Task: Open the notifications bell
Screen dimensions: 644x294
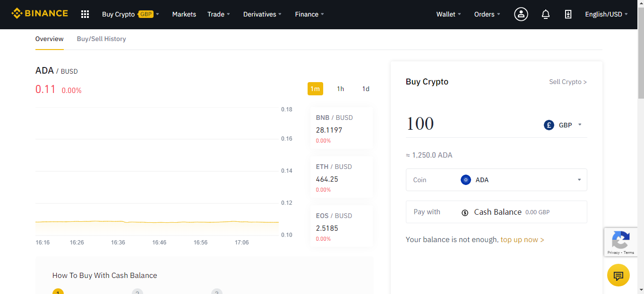Action: click(546, 14)
